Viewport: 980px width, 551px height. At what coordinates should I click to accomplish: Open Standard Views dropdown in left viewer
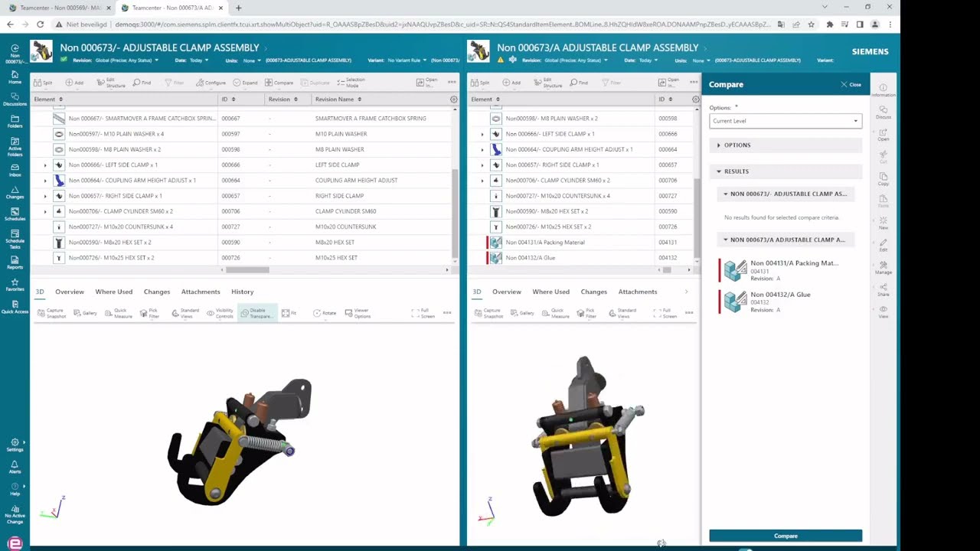[x=185, y=313]
